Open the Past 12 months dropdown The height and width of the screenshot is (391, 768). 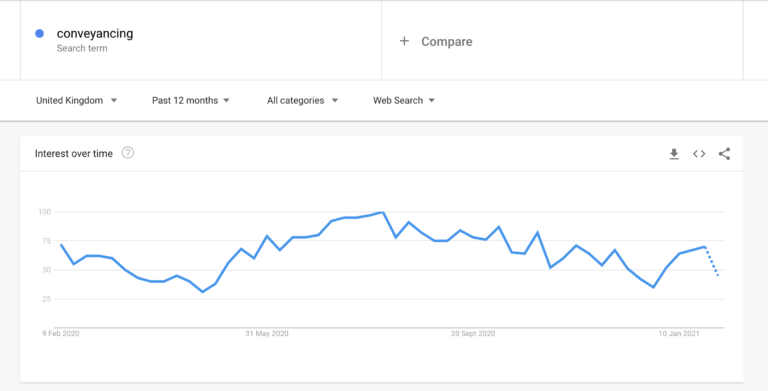tap(191, 100)
